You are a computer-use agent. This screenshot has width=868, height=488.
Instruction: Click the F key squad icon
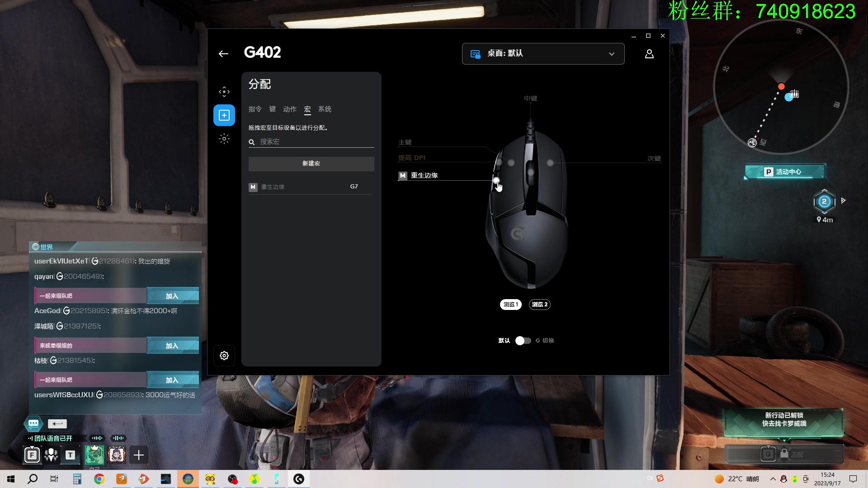[32, 455]
